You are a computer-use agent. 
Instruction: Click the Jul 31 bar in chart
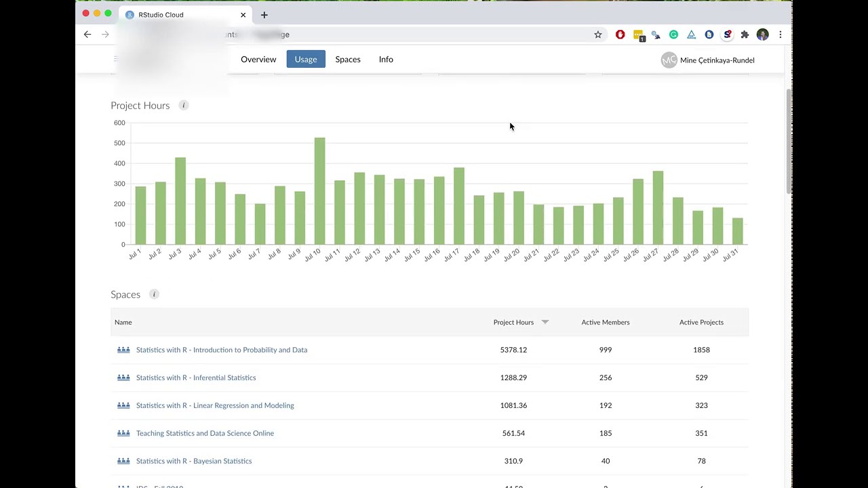click(x=738, y=231)
